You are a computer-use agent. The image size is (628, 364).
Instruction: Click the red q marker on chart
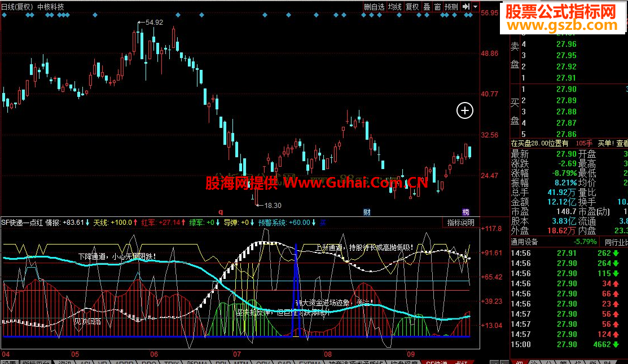click(x=221, y=212)
